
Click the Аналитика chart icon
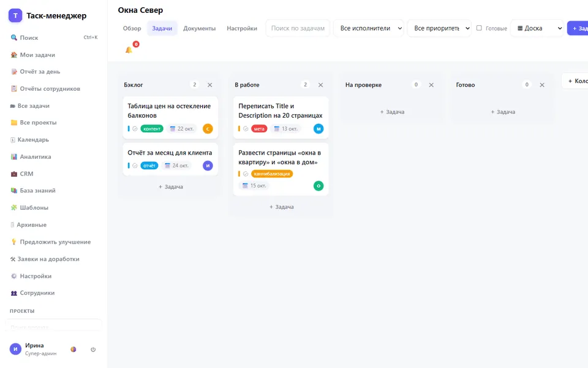[14, 156]
